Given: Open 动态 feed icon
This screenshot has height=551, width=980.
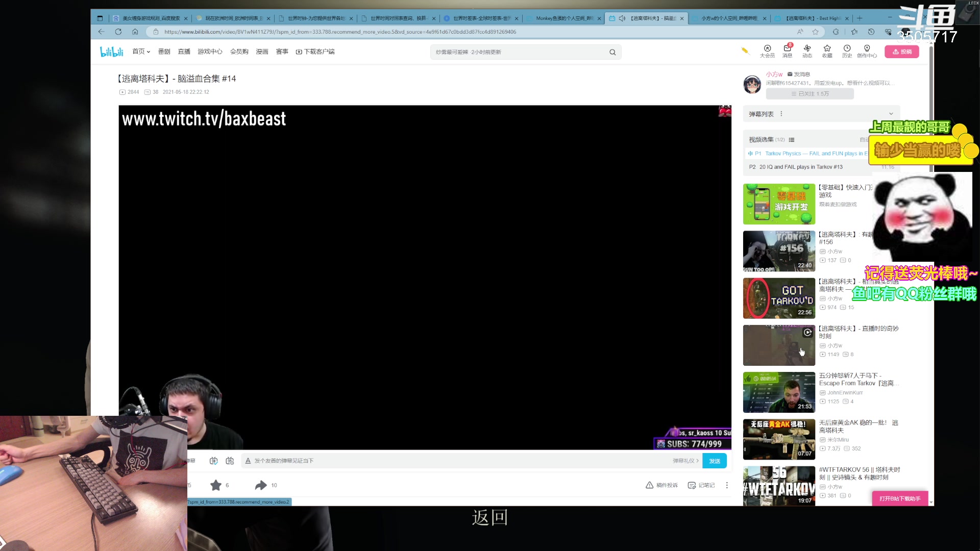Looking at the screenshot, I should 807,51.
